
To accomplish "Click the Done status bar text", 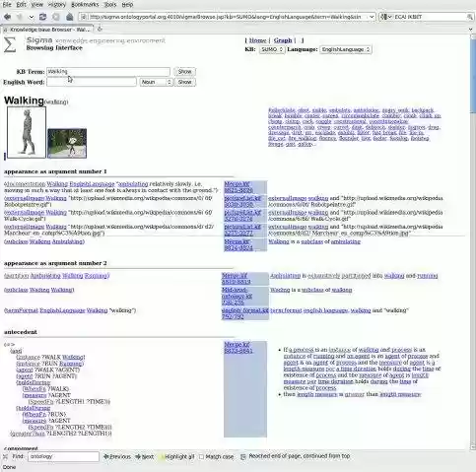I will click(x=9, y=467).
